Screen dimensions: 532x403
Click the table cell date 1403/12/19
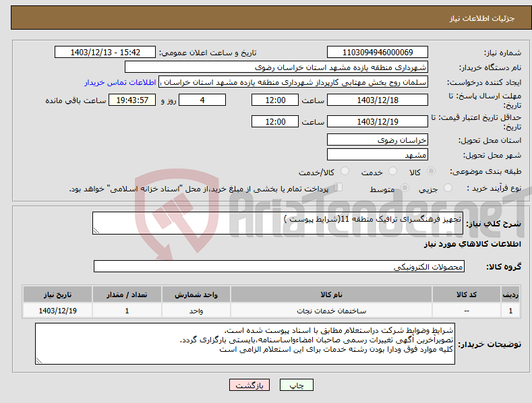click(x=58, y=311)
